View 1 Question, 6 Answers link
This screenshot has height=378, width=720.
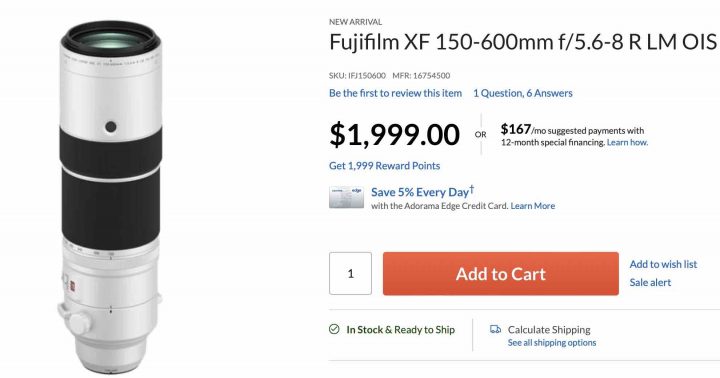click(x=523, y=93)
